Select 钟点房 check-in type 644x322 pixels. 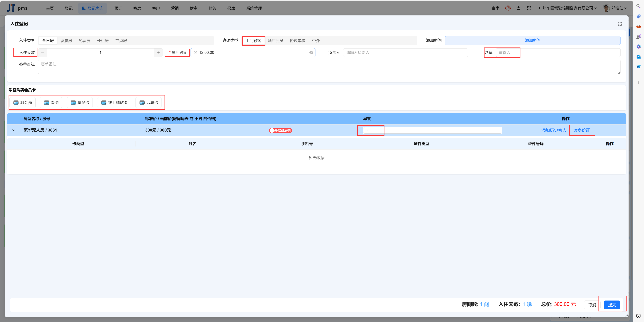click(121, 41)
